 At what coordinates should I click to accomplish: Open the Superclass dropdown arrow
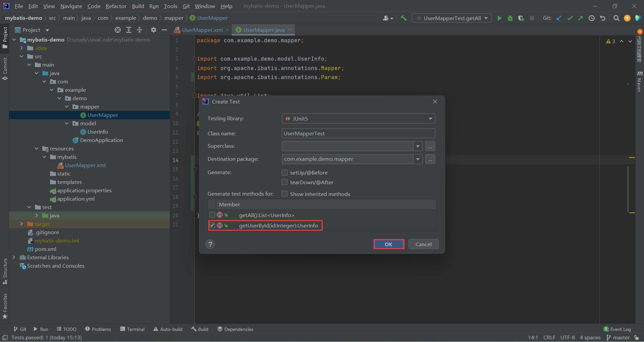click(418, 146)
